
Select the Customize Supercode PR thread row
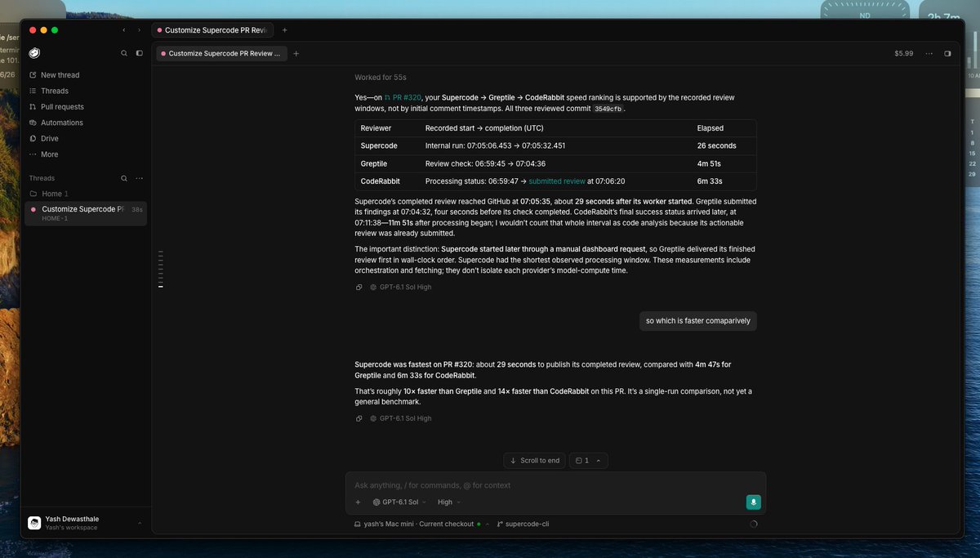click(x=86, y=213)
